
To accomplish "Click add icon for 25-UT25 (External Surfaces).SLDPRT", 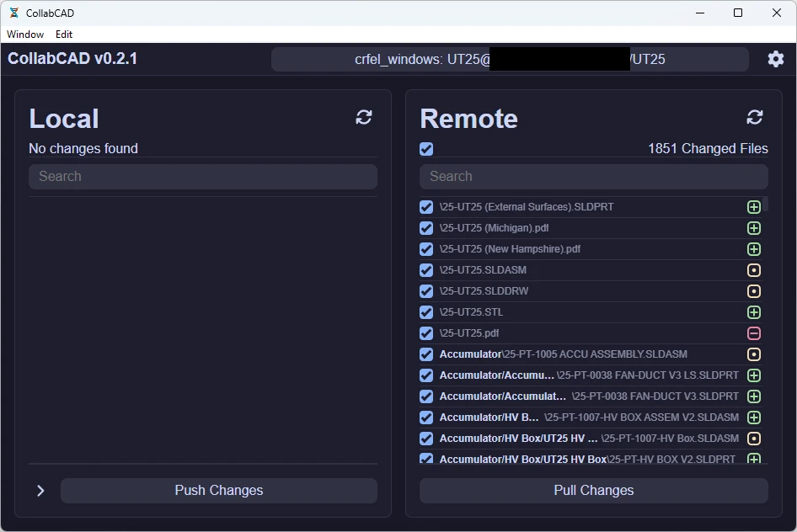I will coord(754,206).
